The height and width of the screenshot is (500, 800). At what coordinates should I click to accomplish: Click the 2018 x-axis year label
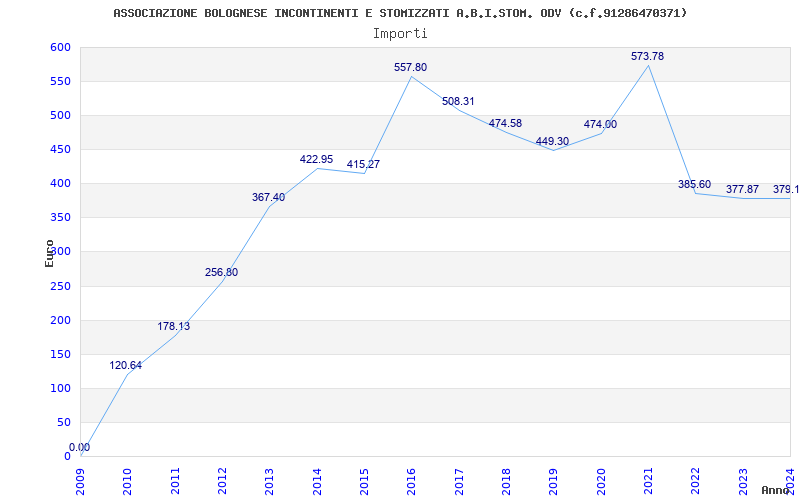click(506, 481)
